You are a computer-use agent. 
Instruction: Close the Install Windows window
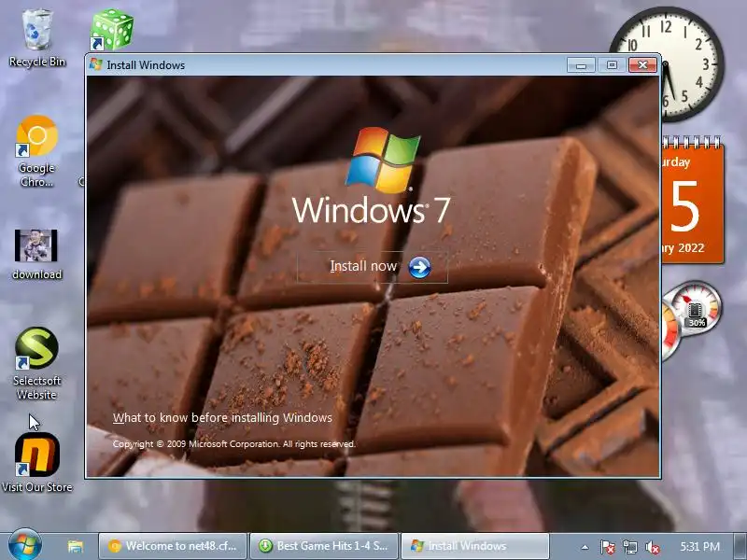[x=642, y=64]
